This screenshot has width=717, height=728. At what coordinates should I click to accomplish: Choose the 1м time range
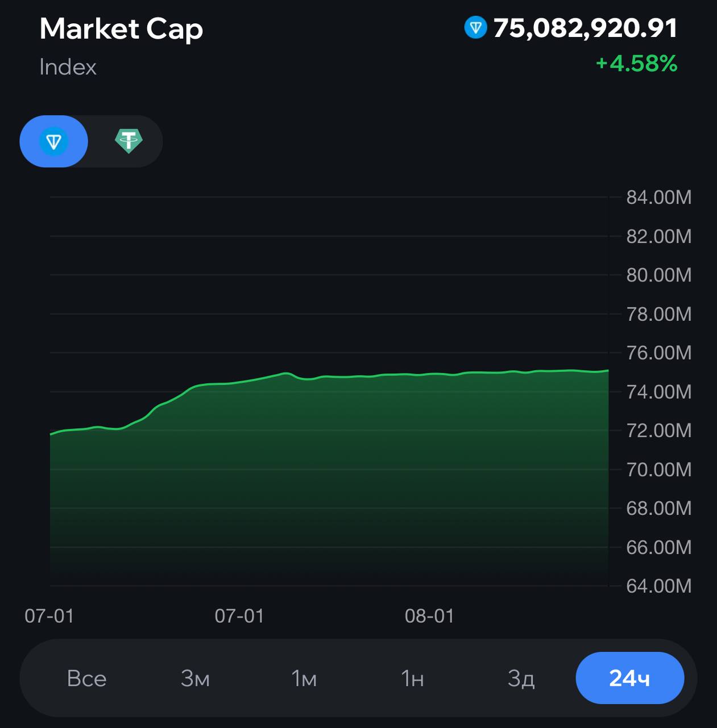304,679
